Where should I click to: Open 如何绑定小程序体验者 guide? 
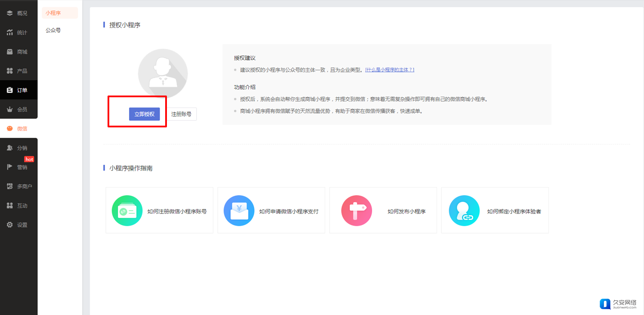(x=495, y=210)
